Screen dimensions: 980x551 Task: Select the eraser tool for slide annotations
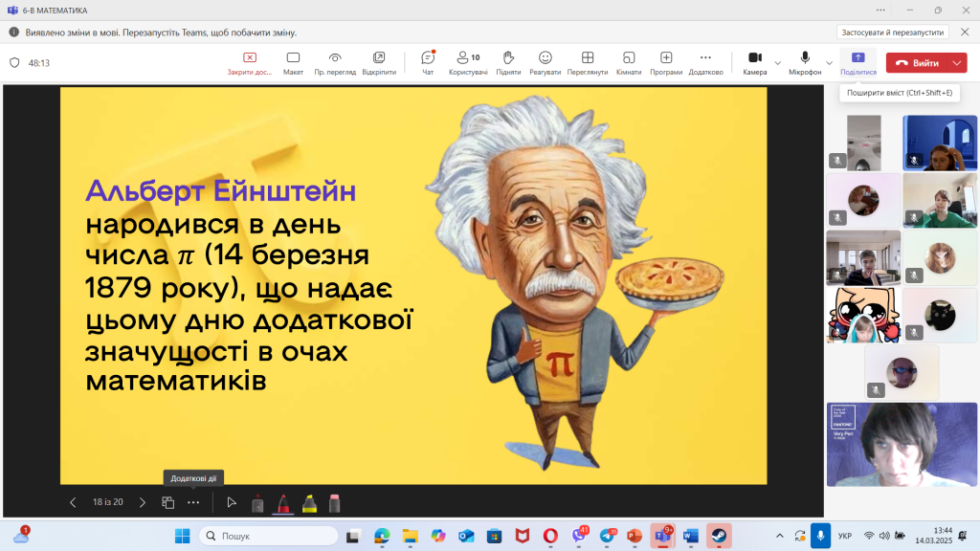click(x=334, y=501)
